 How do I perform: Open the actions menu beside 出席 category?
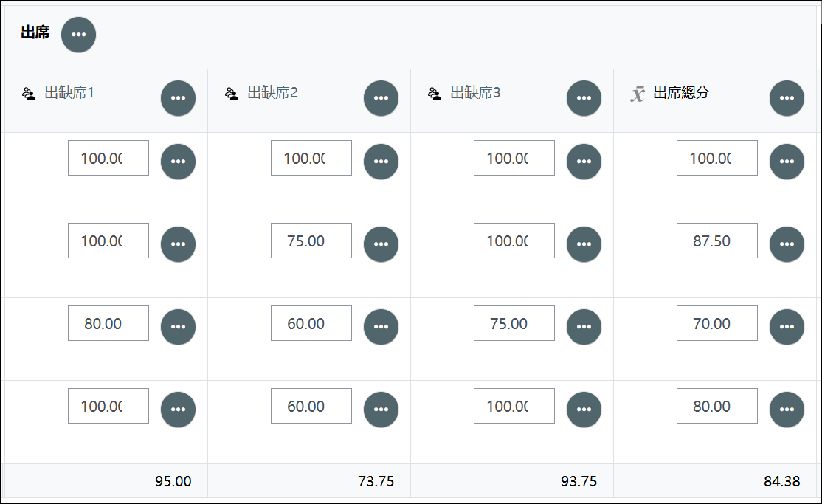(79, 35)
